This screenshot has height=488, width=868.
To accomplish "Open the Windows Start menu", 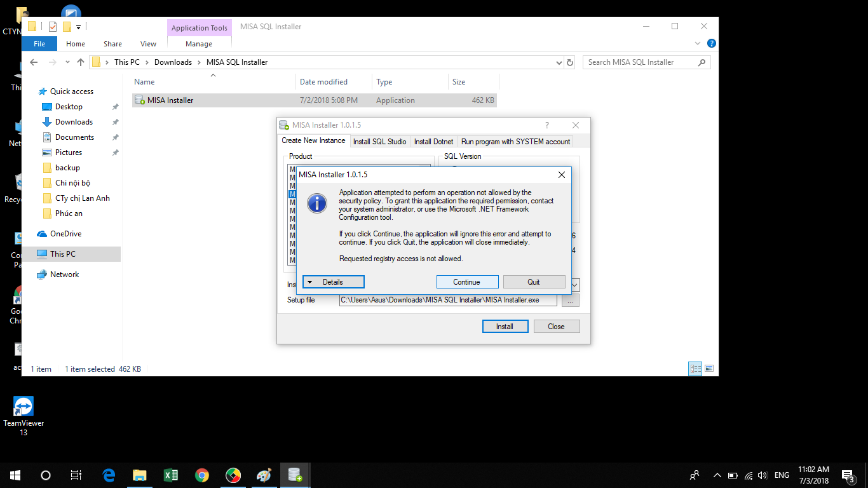I will 15,475.
